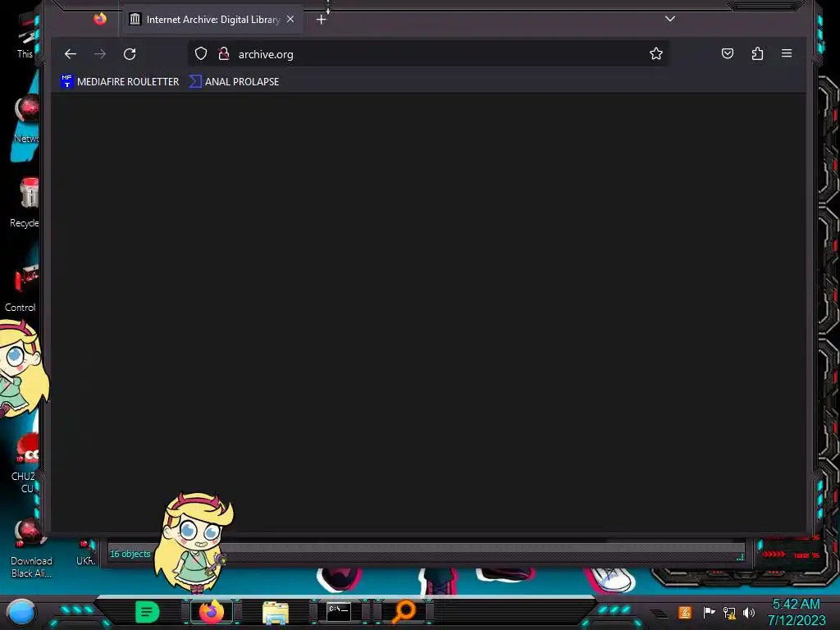The height and width of the screenshot is (630, 840).
Task: Go back with the Firefox back arrow
Action: [71, 53]
